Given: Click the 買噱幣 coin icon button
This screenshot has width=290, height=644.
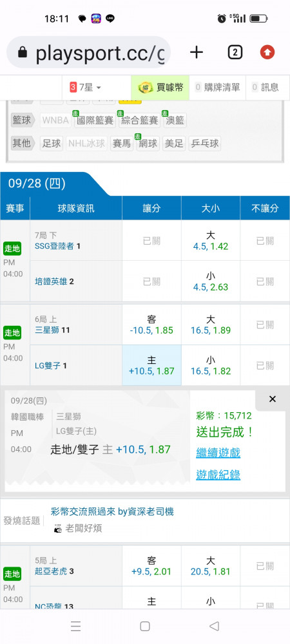Looking at the screenshot, I should (x=160, y=87).
